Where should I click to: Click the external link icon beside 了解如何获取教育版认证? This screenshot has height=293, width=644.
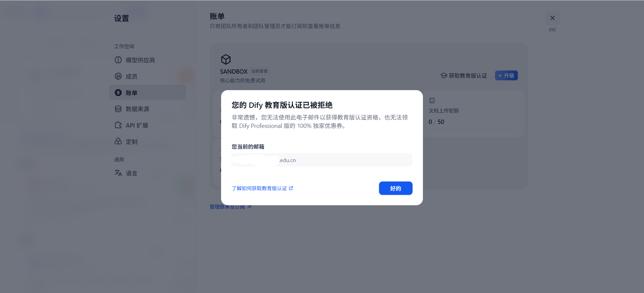[291, 188]
